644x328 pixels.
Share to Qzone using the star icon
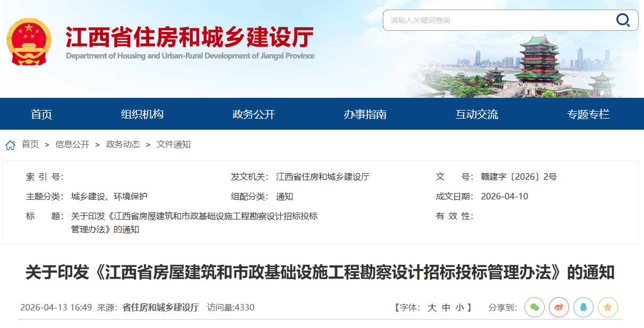tap(607, 307)
